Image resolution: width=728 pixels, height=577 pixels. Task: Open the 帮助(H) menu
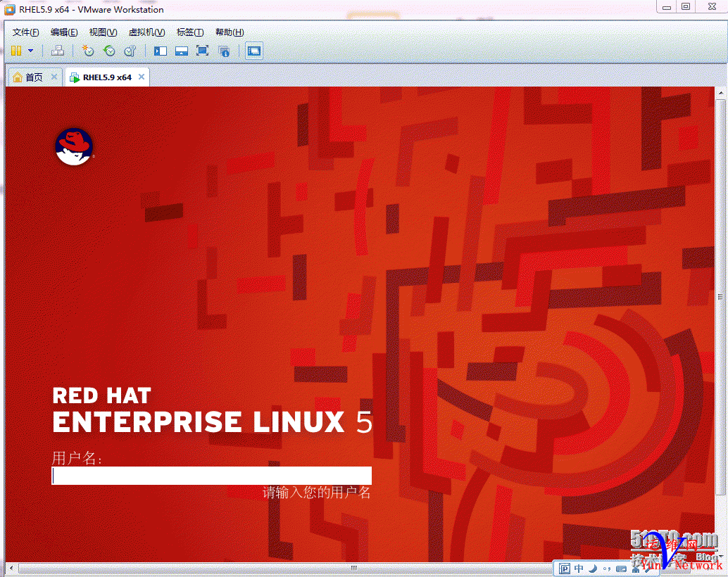[230, 32]
